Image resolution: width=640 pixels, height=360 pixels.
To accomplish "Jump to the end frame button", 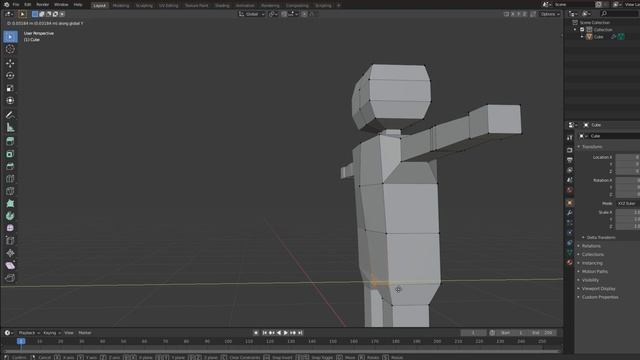I will coord(300,333).
